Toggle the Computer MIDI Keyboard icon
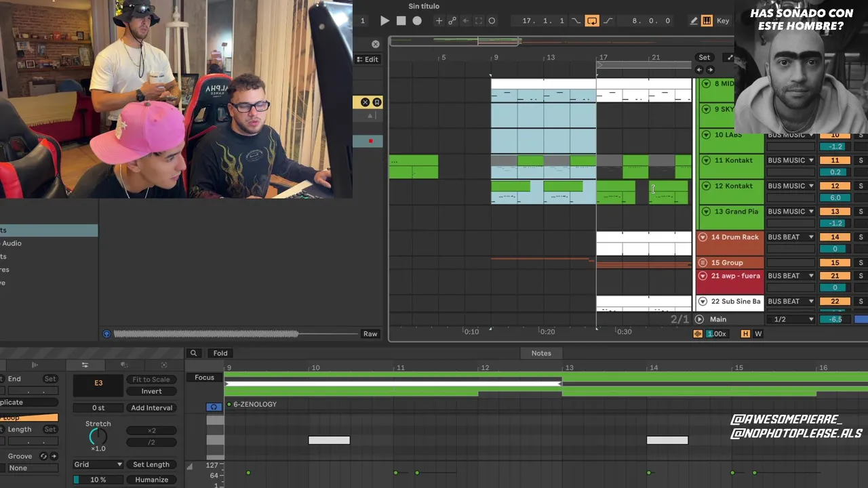868x488 pixels. click(x=707, y=21)
